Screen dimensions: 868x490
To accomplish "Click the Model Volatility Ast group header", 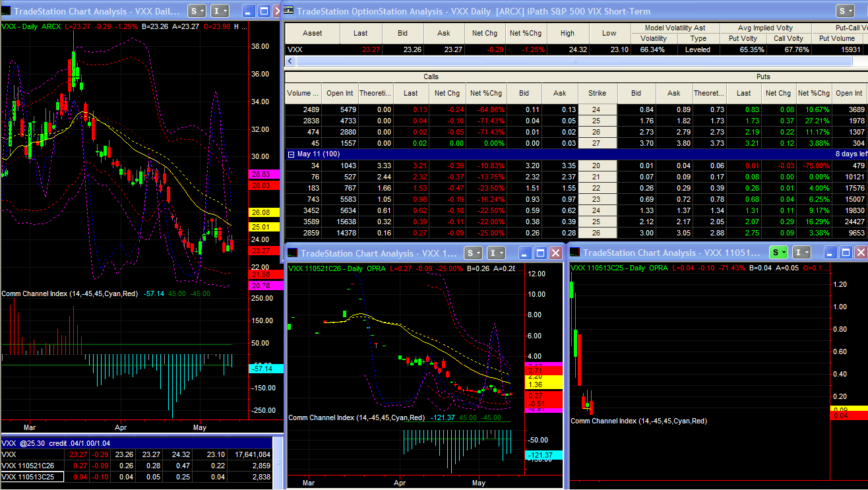I will [675, 28].
